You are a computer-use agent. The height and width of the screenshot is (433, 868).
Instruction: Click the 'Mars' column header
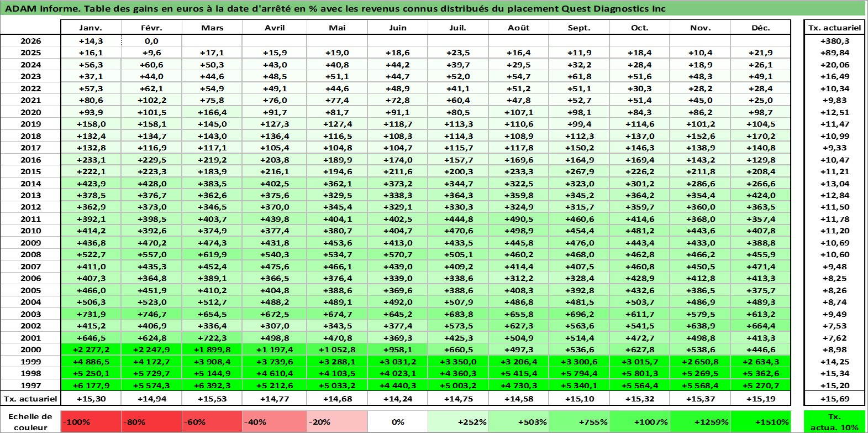[x=212, y=28]
